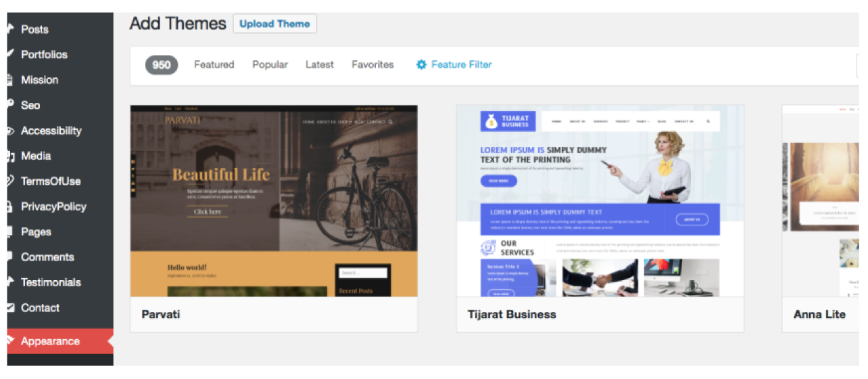Click the Anna Lite theme screenshot

[x=821, y=200]
